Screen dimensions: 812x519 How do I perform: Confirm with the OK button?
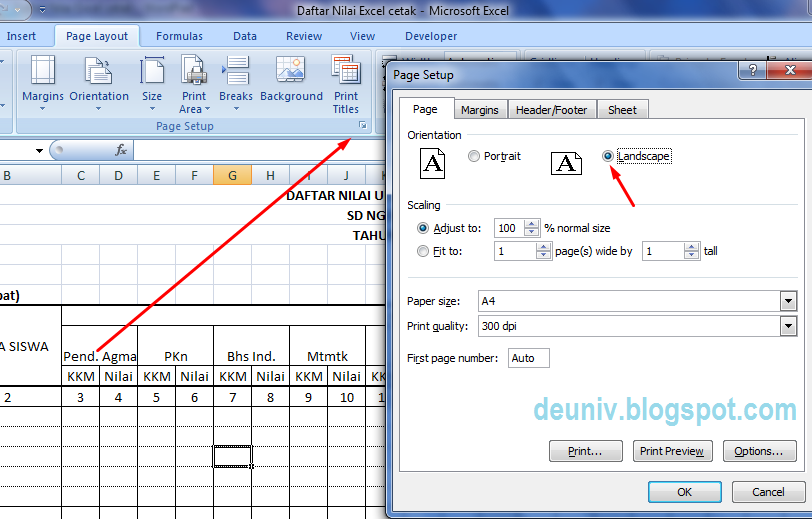point(685,492)
